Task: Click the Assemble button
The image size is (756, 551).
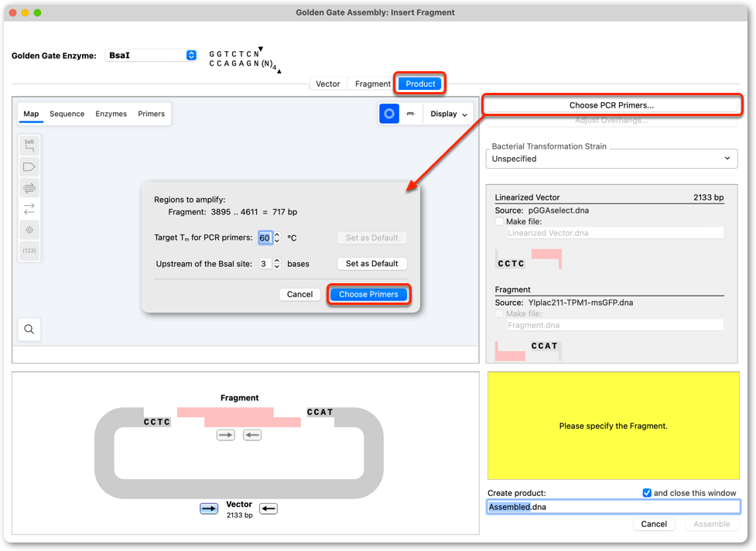Action: [x=712, y=524]
